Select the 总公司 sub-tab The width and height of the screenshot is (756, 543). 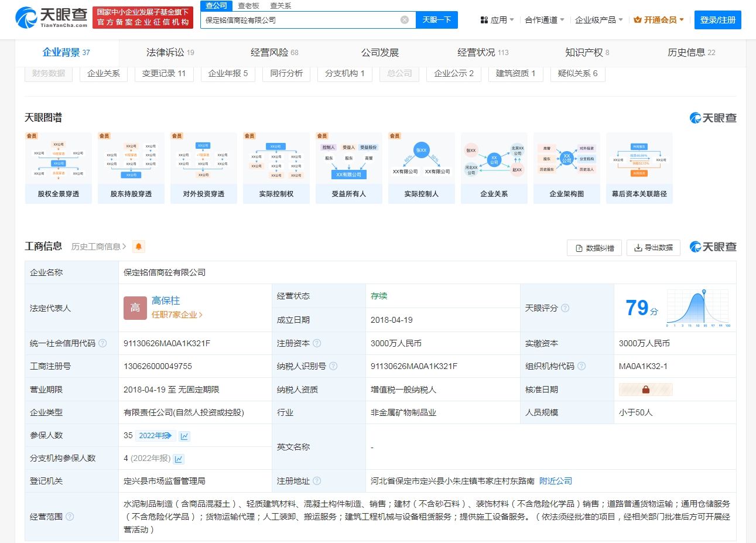click(399, 73)
